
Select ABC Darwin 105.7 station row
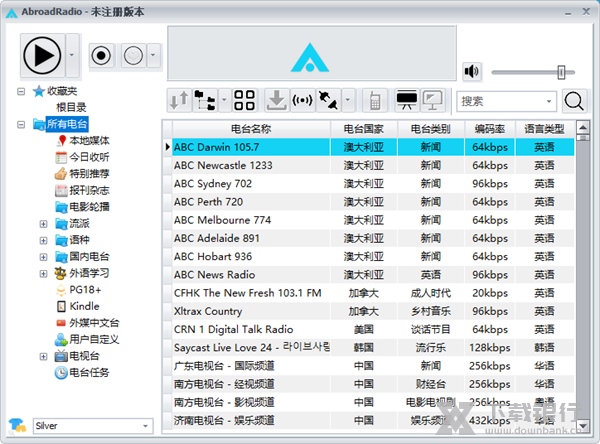coord(373,147)
